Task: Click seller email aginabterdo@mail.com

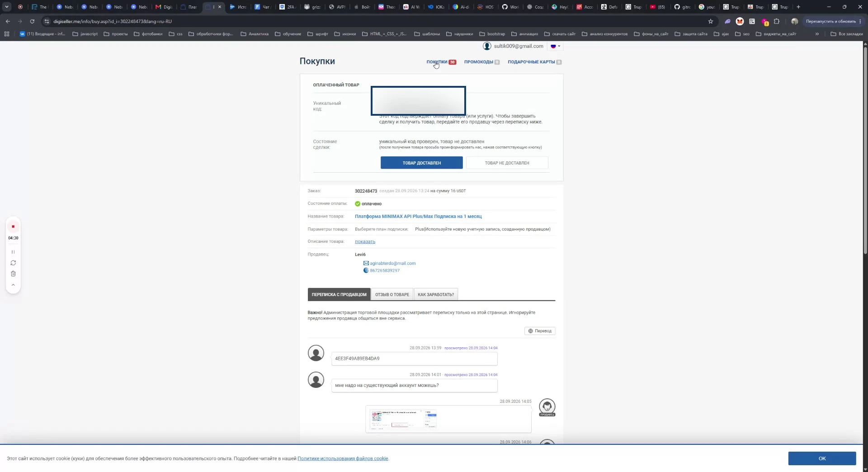Action: point(392,263)
